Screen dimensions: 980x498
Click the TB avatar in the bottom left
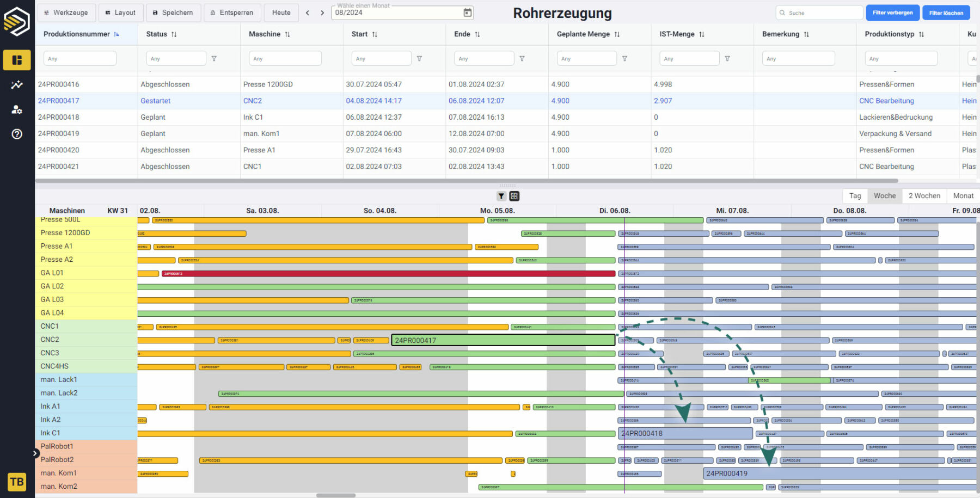[x=17, y=482]
